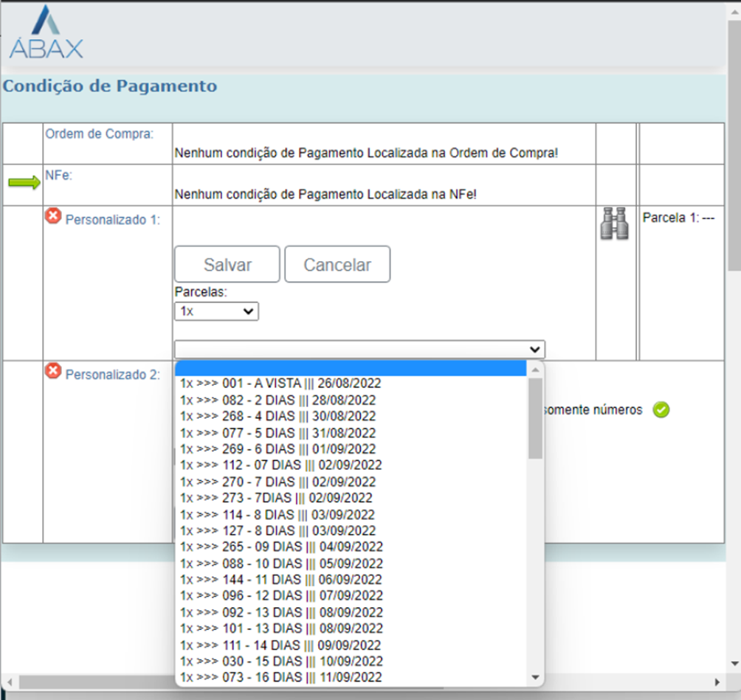Click red X icon beside Personalizado 1

click(53, 217)
